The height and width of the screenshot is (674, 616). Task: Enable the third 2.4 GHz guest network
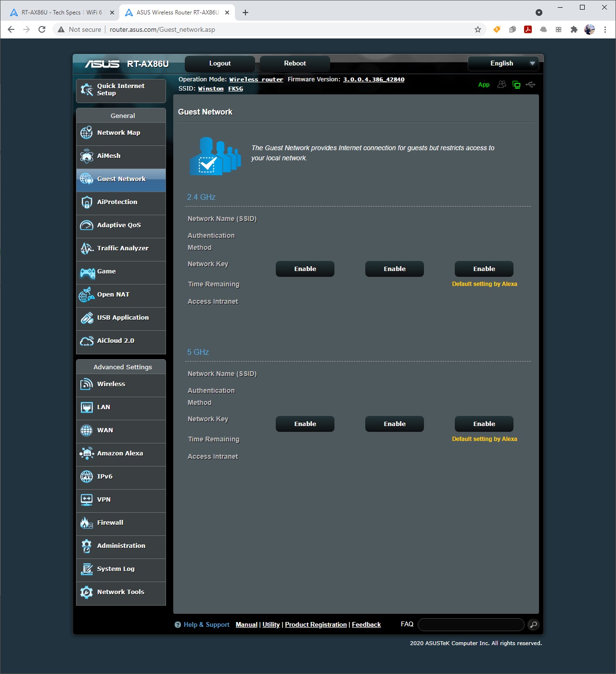pos(484,269)
